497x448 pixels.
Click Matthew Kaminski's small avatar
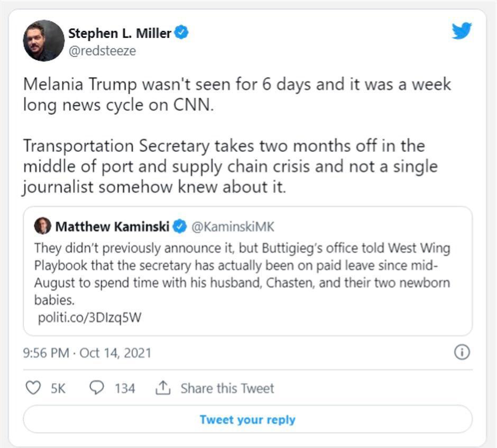click(x=42, y=226)
